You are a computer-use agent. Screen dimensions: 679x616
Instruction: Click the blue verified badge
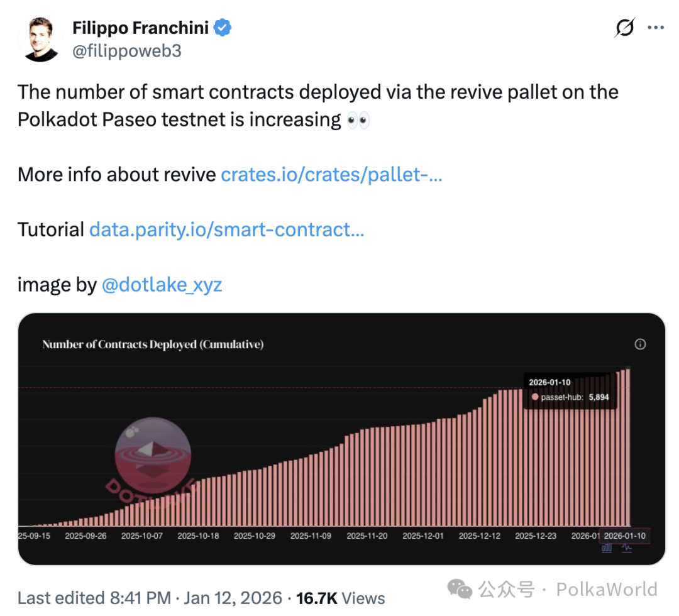[224, 28]
